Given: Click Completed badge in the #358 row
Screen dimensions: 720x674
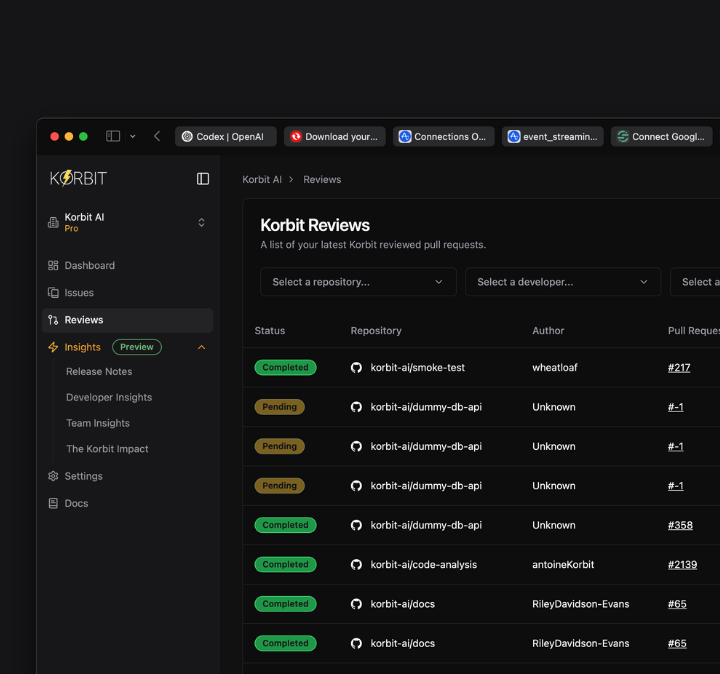Looking at the screenshot, I should tap(285, 525).
